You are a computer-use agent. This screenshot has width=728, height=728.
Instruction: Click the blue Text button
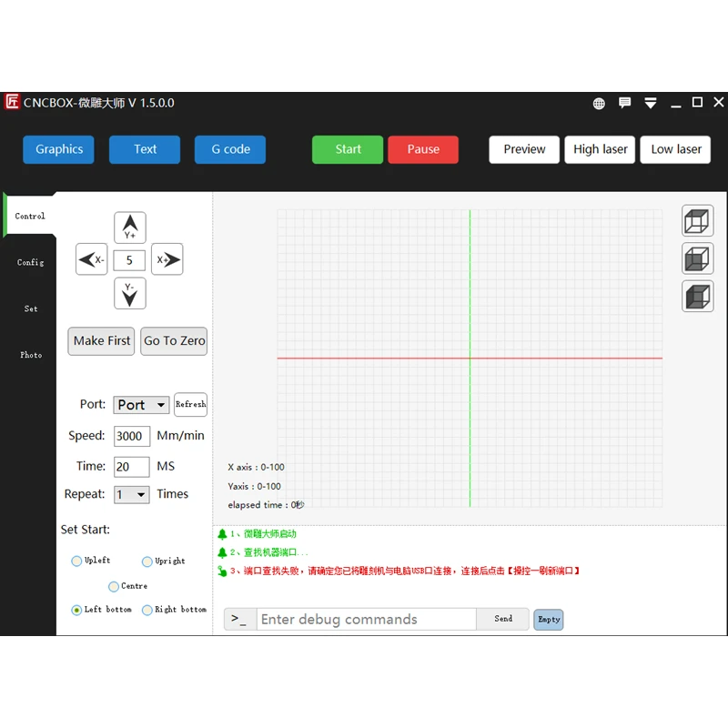coord(145,149)
